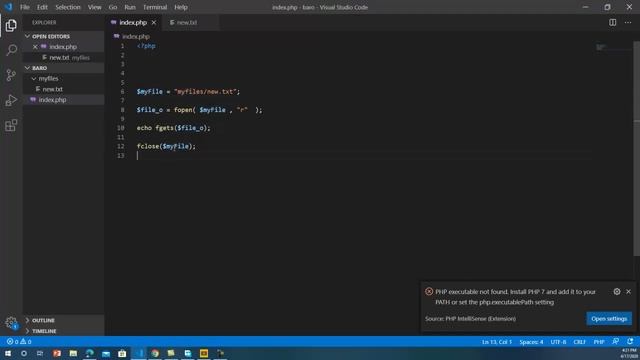Expand the Outline section
640x360 pixels.
27,320
